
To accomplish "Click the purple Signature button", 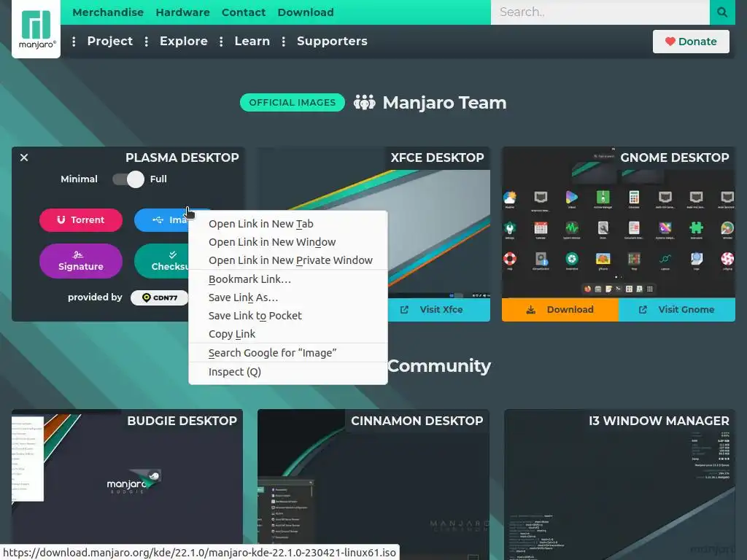I will [81, 261].
